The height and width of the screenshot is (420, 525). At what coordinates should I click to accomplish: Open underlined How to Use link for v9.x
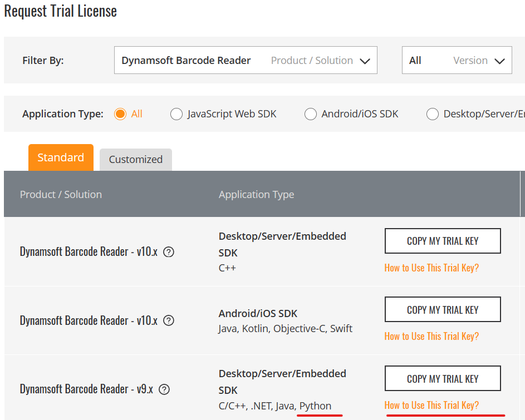(431, 405)
